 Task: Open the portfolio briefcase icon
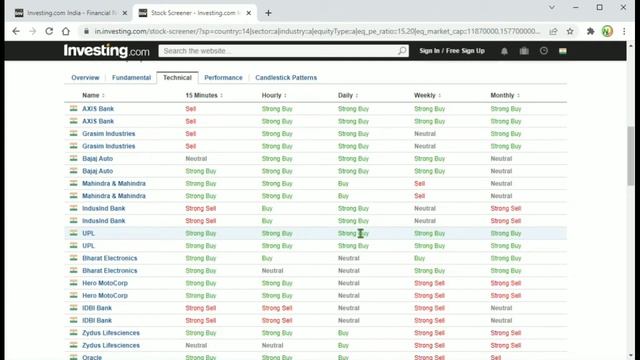(524, 51)
